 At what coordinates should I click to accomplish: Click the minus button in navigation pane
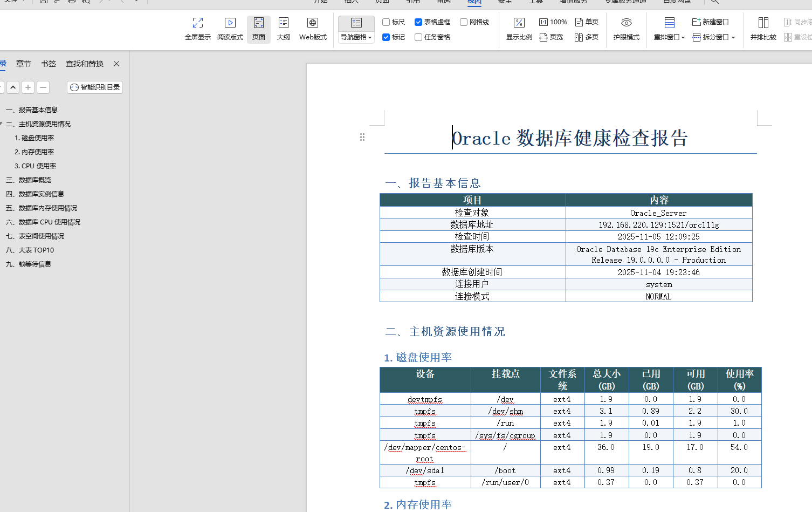pyautogui.click(x=43, y=87)
